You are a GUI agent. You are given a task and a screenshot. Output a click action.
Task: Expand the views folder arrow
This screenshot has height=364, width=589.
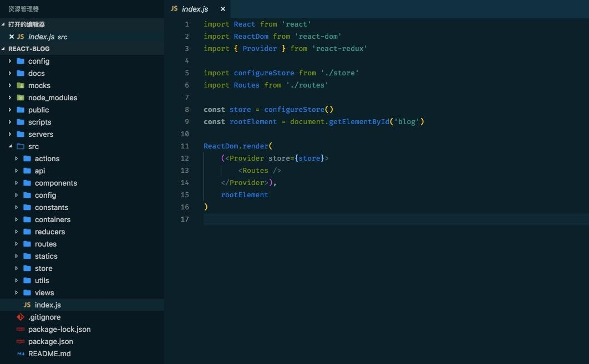click(17, 293)
